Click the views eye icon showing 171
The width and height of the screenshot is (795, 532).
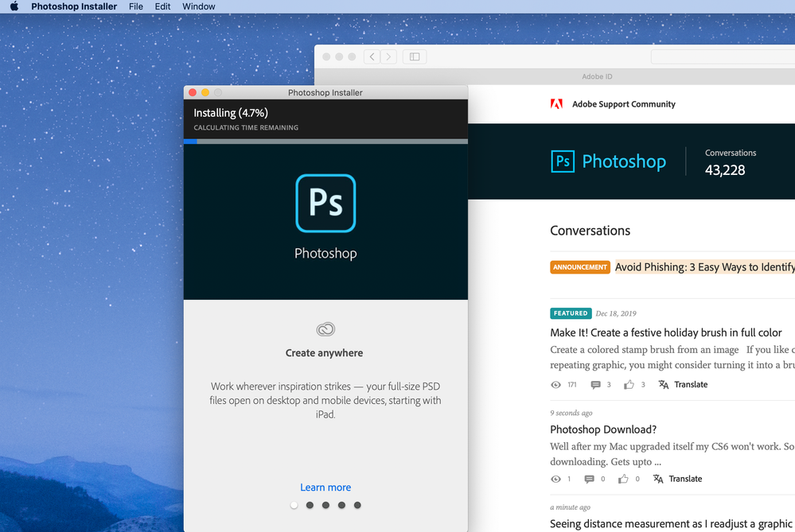click(555, 385)
